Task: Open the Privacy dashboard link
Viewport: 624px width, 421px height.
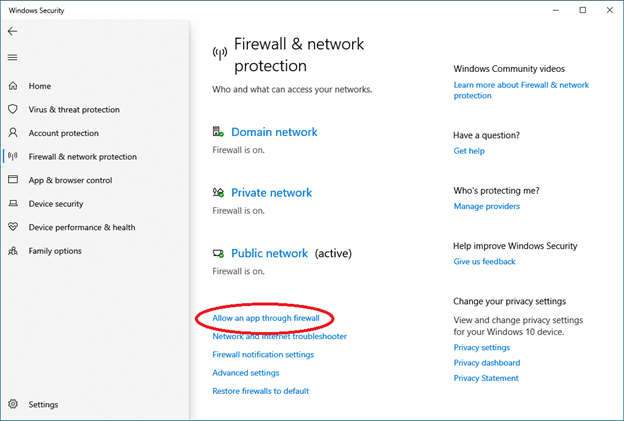Action: tap(486, 363)
